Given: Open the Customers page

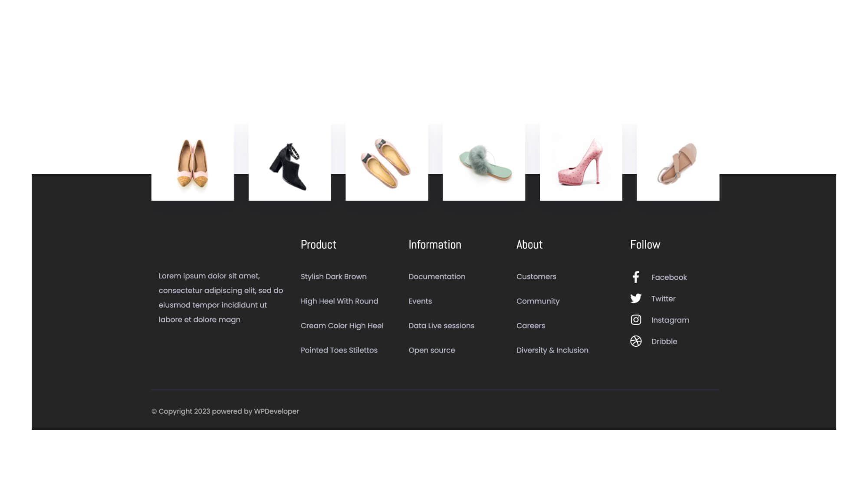Looking at the screenshot, I should click(x=536, y=276).
